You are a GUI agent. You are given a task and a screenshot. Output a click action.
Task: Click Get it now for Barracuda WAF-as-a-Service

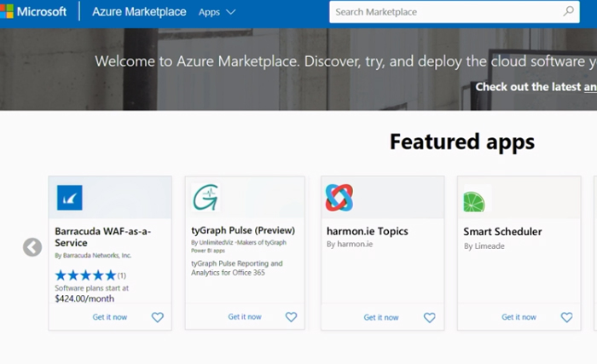click(110, 317)
